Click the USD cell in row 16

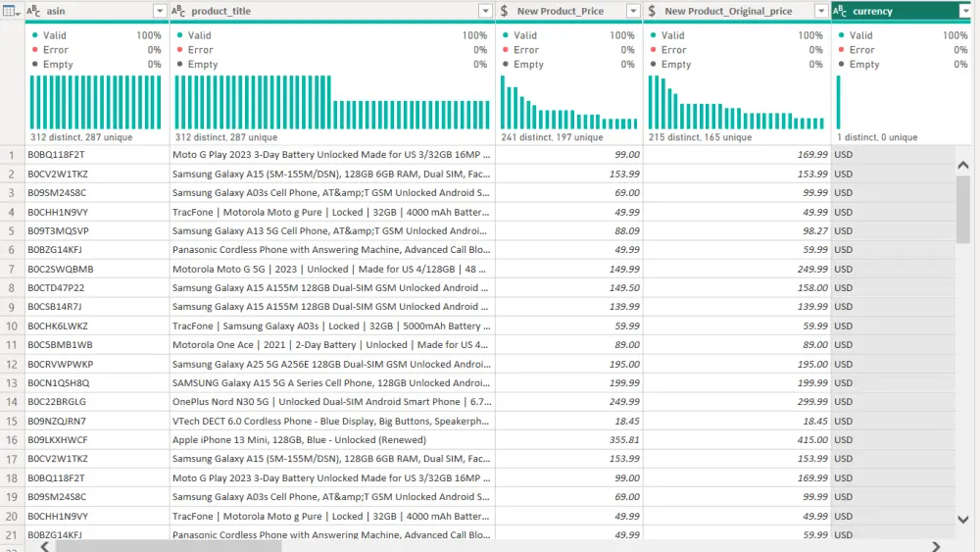click(893, 439)
